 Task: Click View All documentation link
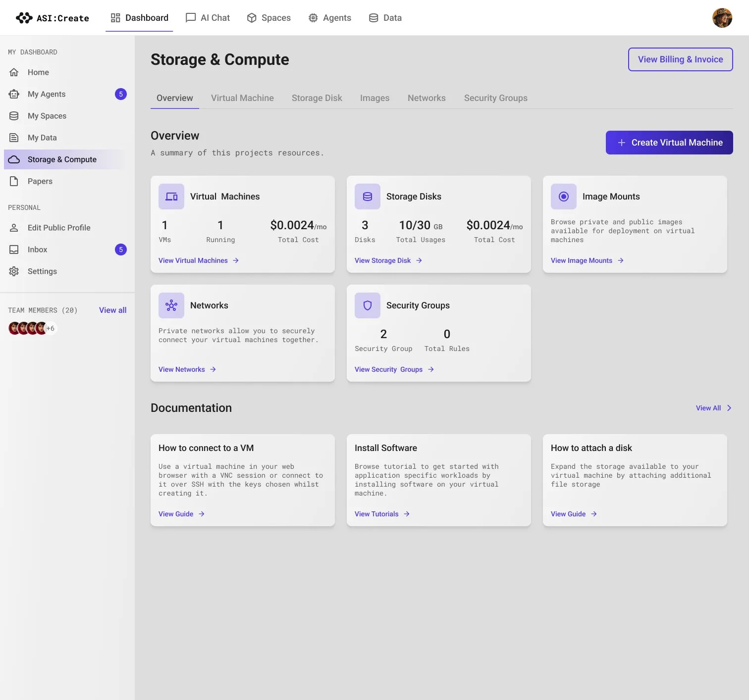(x=708, y=408)
